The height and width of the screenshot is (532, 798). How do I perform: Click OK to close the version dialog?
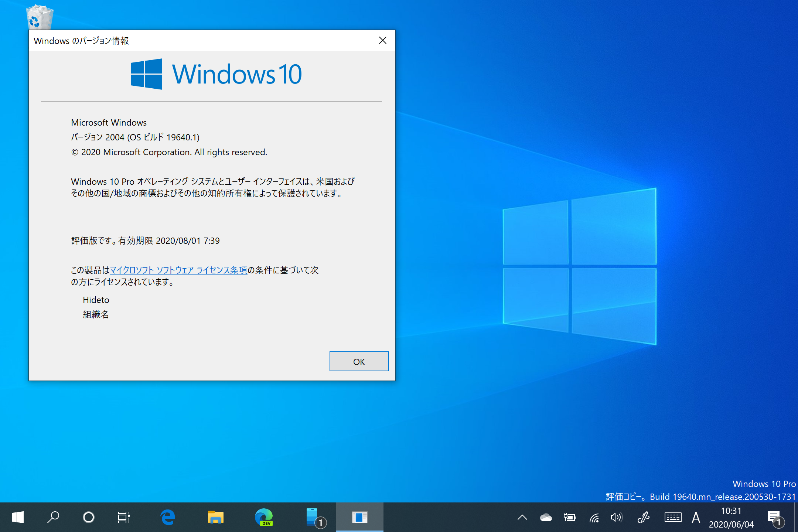359,361
